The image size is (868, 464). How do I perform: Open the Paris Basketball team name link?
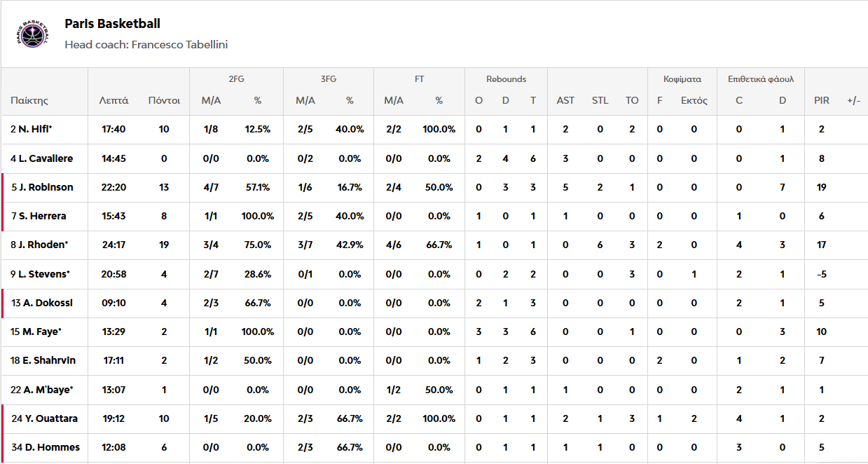pos(112,24)
